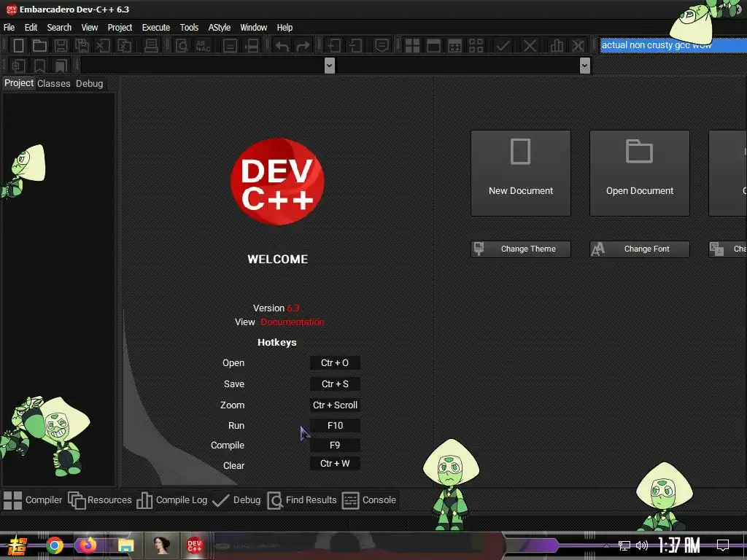Follow the red Documentation link
Viewport: 747px width, 560px height.
click(x=292, y=322)
